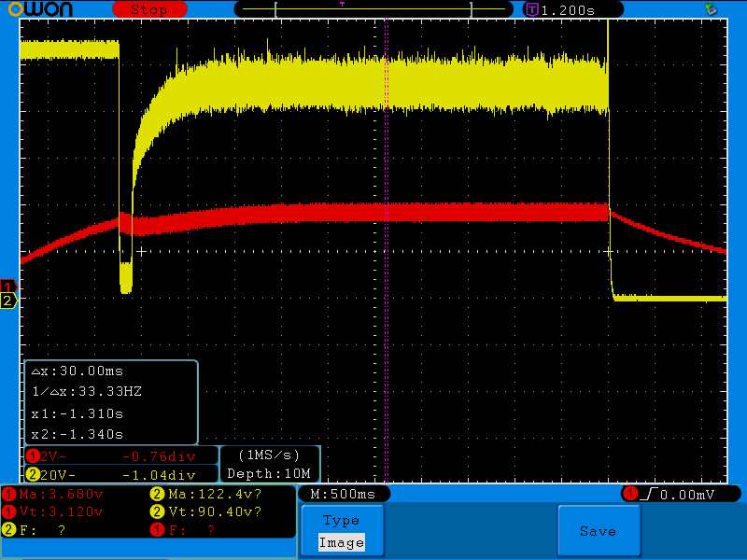Click the channel 1 trigger source icon
Screen dimensions: 747x560
tap(630, 493)
